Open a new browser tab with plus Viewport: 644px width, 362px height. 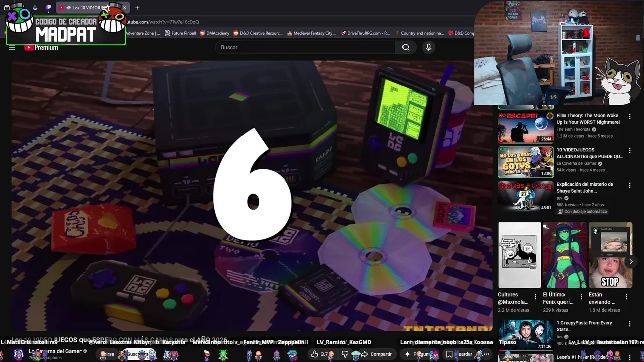click(137, 8)
